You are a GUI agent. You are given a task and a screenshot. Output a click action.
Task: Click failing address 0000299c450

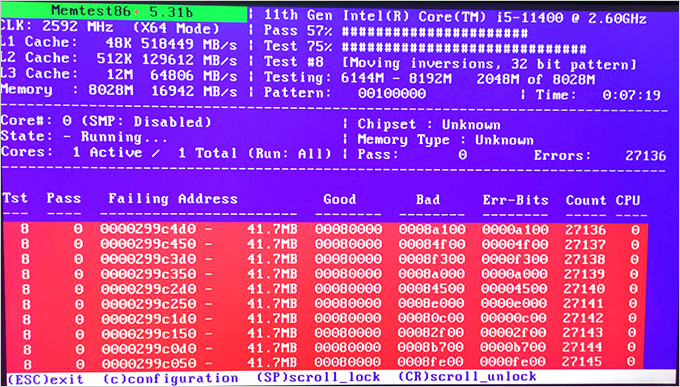coord(148,244)
